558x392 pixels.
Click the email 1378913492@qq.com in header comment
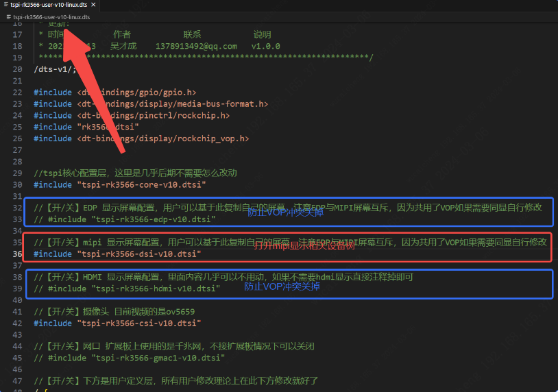point(196,46)
